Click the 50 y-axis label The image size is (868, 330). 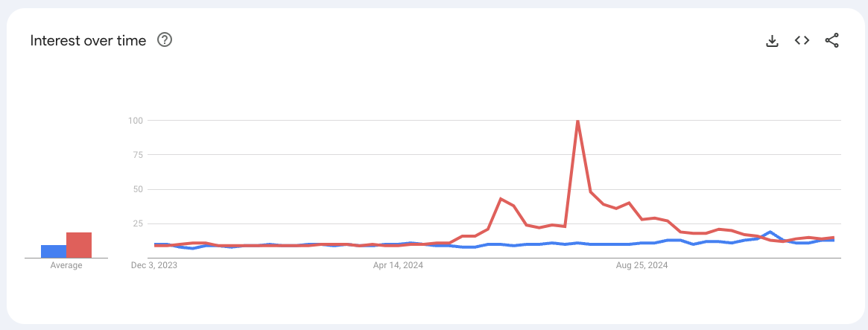click(x=139, y=189)
